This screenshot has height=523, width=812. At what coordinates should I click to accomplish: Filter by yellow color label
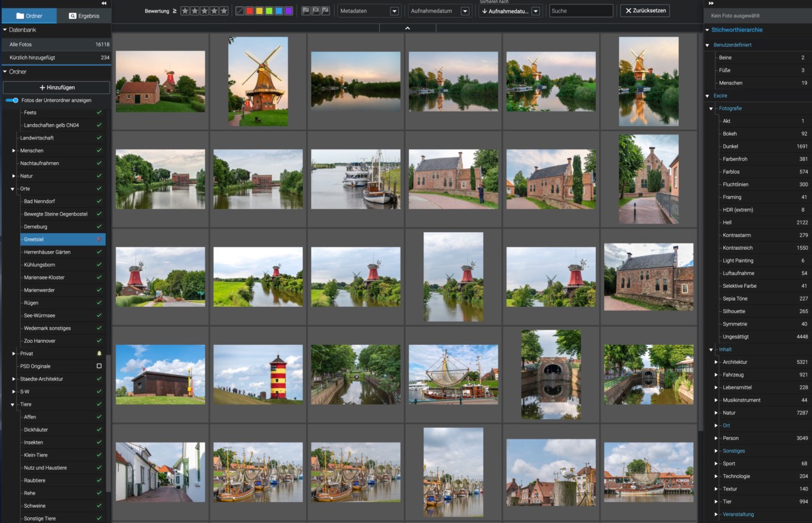259,11
